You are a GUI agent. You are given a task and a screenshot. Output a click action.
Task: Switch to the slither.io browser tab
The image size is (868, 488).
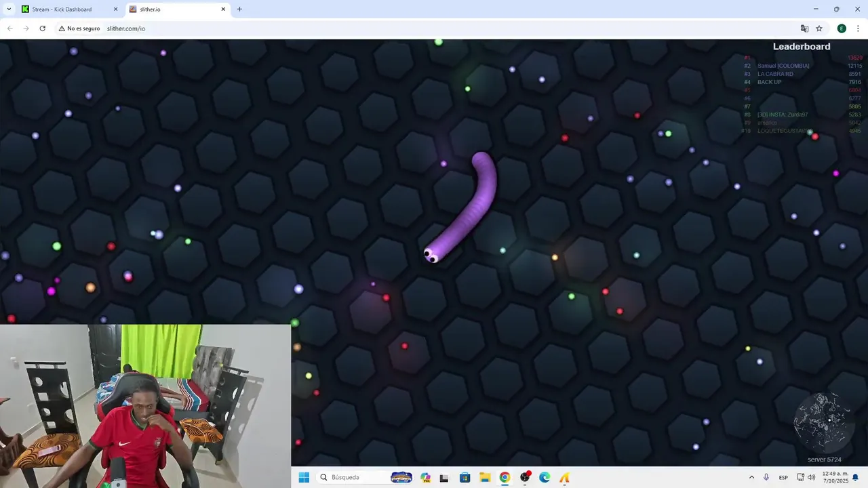[x=178, y=9]
